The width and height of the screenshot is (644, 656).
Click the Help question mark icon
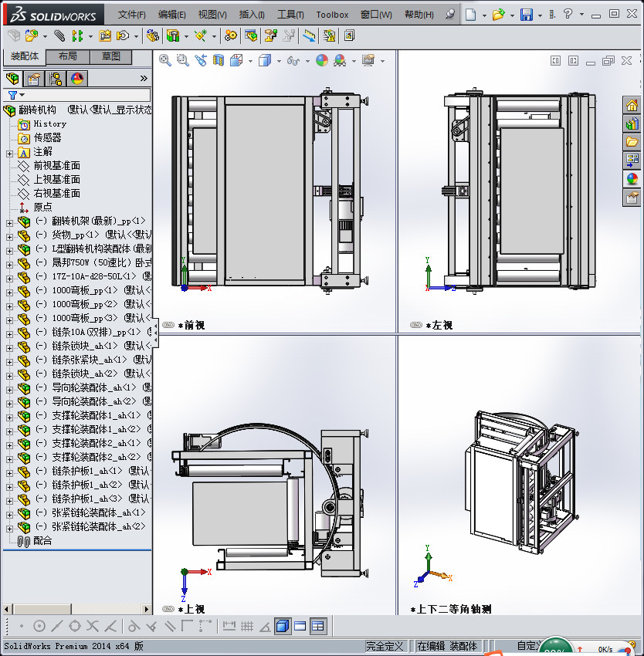point(568,14)
